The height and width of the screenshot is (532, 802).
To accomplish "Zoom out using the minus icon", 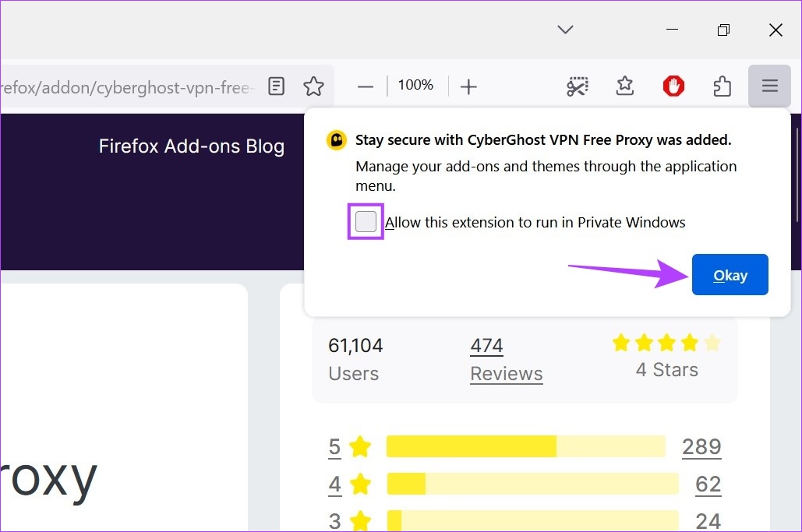I will (x=365, y=86).
